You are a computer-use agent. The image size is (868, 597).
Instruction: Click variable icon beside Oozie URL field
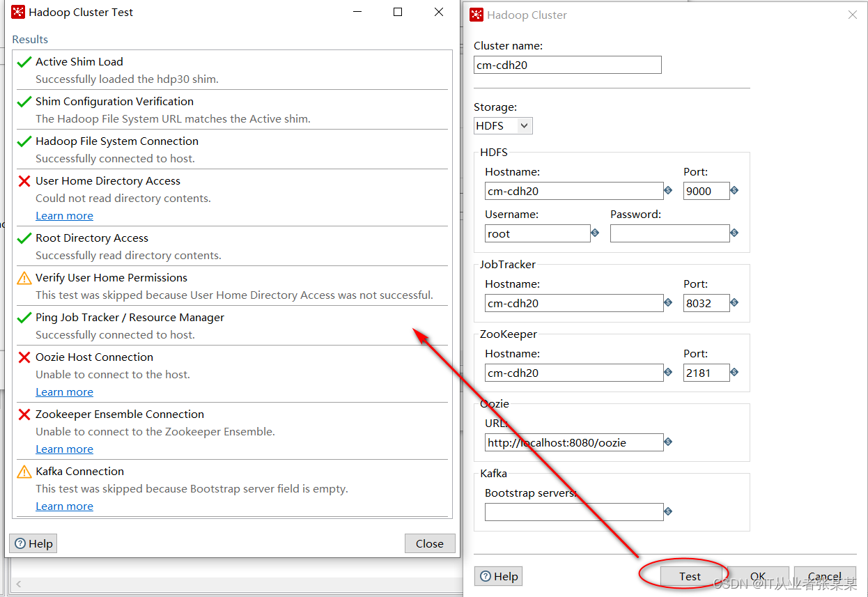coord(668,442)
